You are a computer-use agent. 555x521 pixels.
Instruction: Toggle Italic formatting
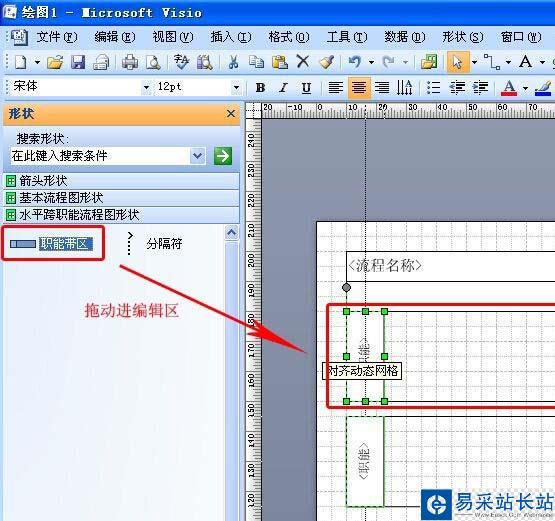click(284, 87)
